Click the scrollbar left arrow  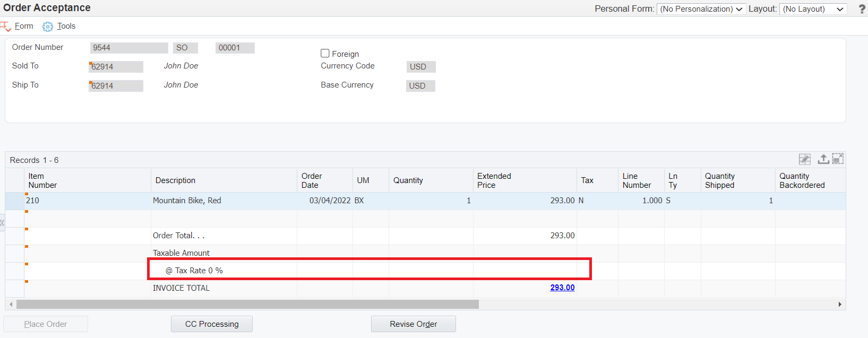click(x=11, y=305)
